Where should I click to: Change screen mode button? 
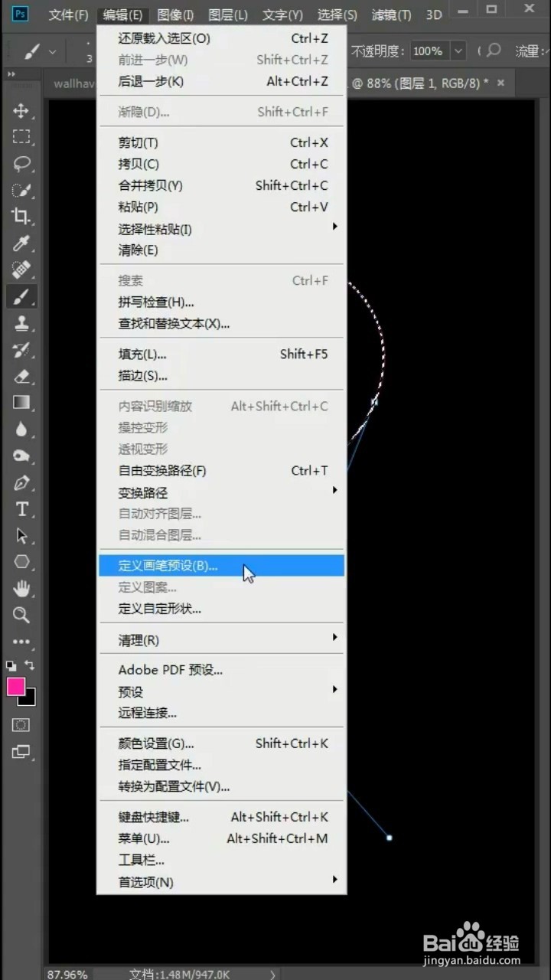(21, 752)
